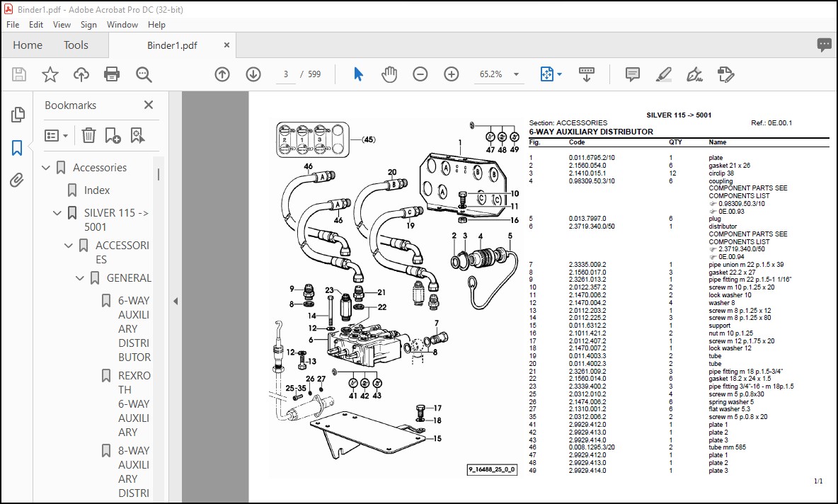Click the bookmarks panel scrollbar
Image resolution: width=838 pixels, height=504 pixels.
159,174
